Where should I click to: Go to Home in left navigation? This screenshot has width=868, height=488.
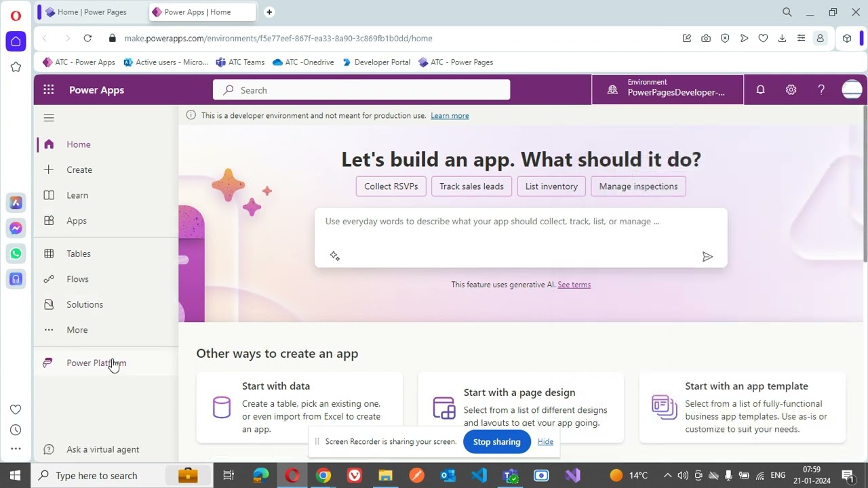(x=106, y=144)
